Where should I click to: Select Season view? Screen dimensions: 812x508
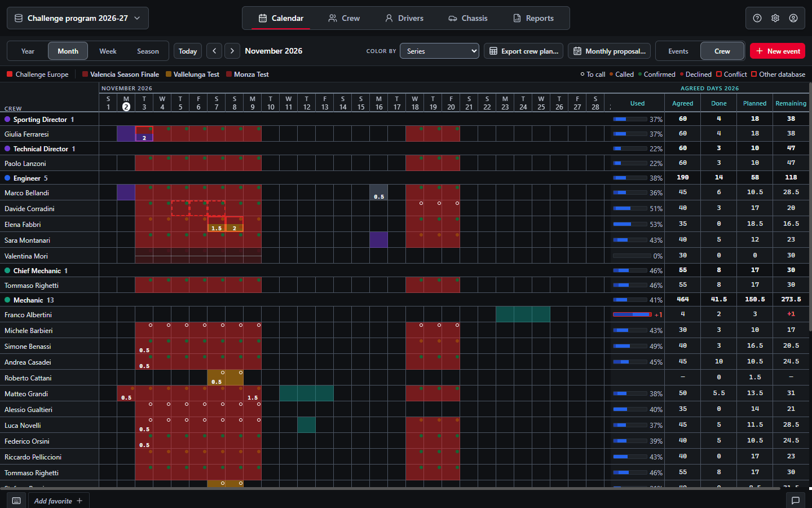148,51
